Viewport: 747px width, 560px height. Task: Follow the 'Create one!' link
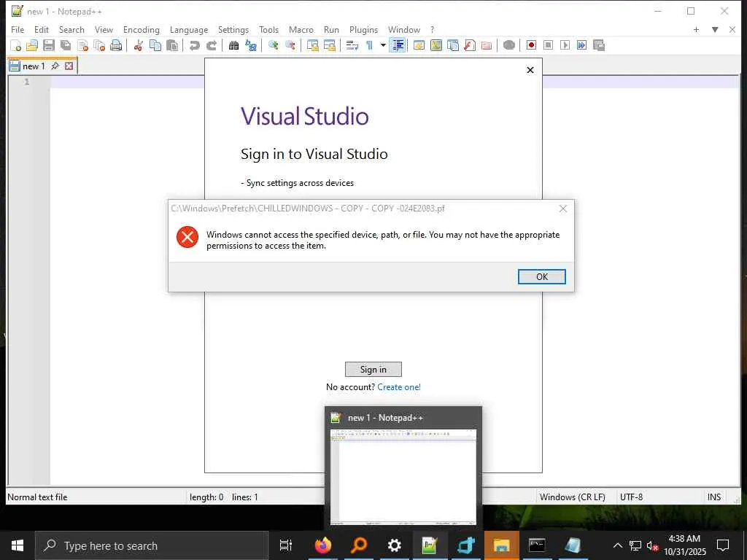399,387
